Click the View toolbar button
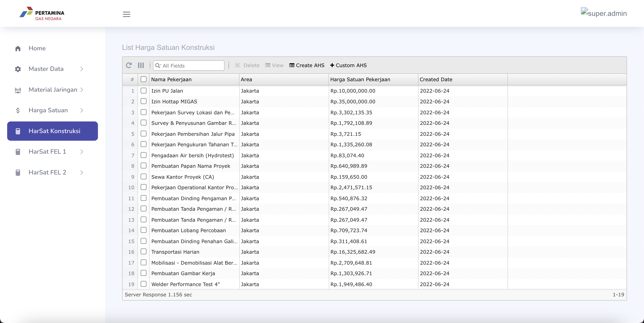This screenshot has height=323, width=644. [274, 65]
